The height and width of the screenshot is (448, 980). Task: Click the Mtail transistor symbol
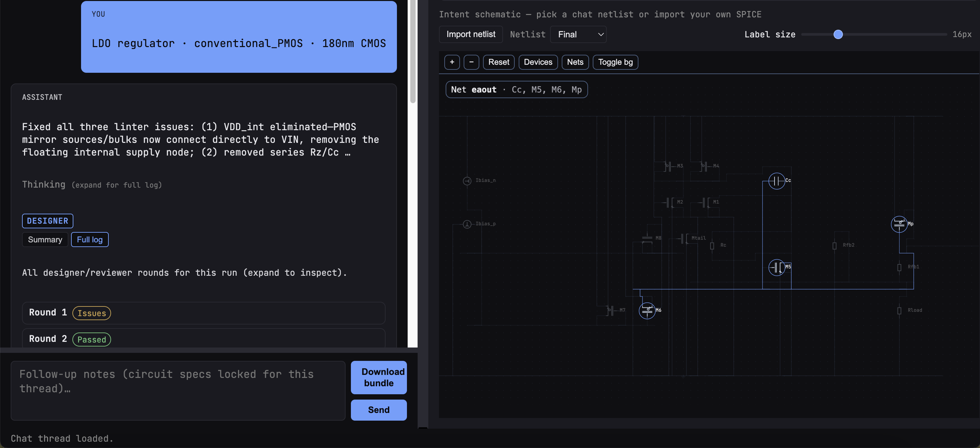[x=684, y=239]
